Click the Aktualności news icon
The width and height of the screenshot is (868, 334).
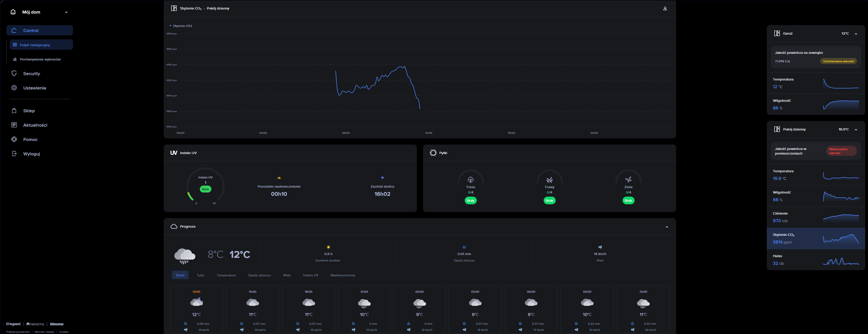[x=14, y=125]
